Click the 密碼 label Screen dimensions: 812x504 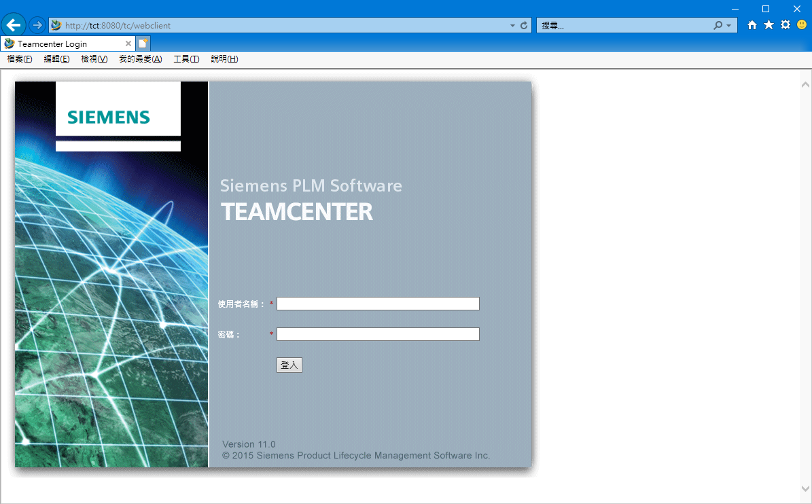coord(228,335)
